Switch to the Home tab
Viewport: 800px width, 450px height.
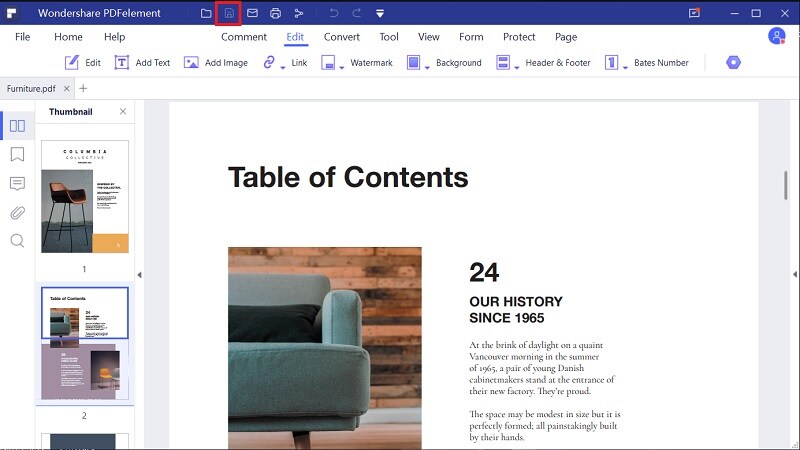point(68,37)
